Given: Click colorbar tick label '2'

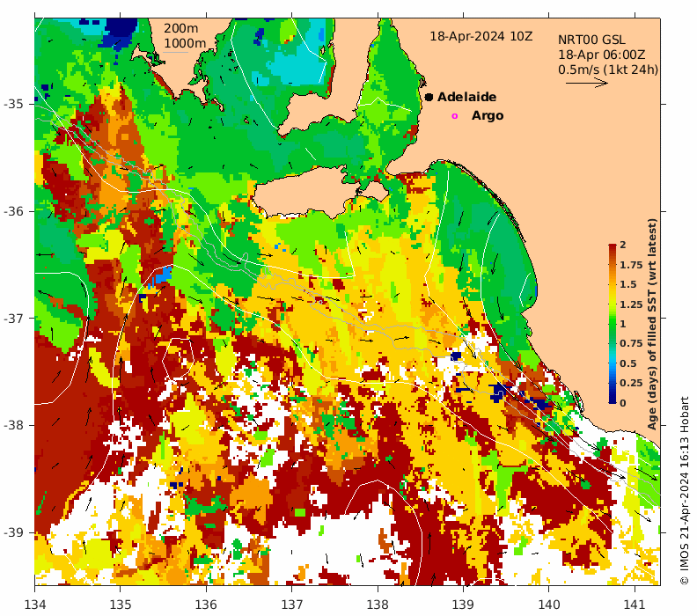Looking at the screenshot, I should tap(623, 245).
